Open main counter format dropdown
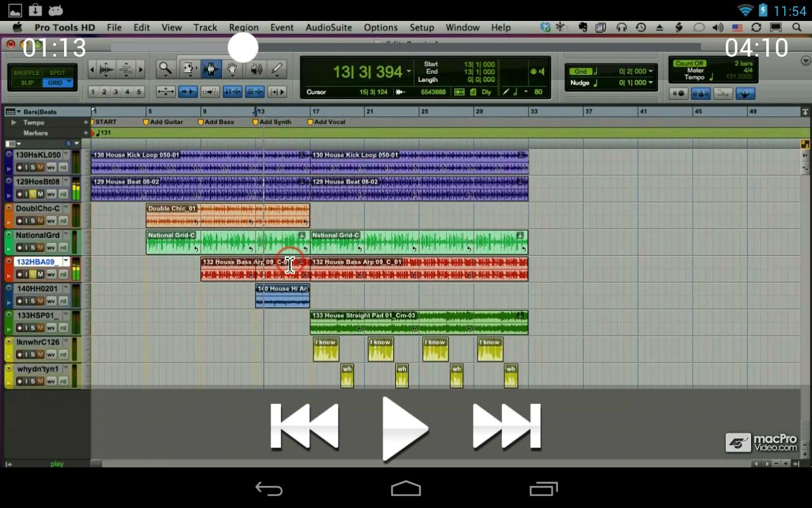Image resolution: width=812 pixels, height=508 pixels. click(x=409, y=71)
